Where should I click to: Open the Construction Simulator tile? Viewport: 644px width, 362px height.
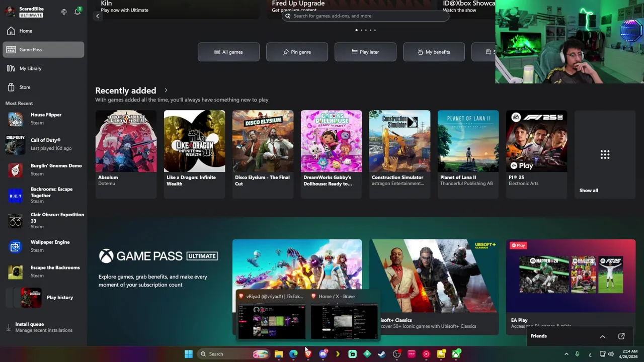(399, 154)
